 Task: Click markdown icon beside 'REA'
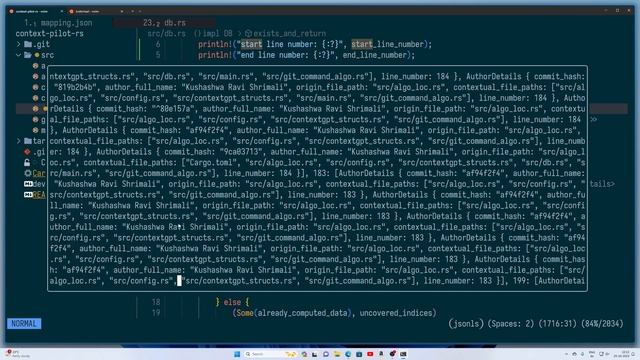tap(28, 195)
